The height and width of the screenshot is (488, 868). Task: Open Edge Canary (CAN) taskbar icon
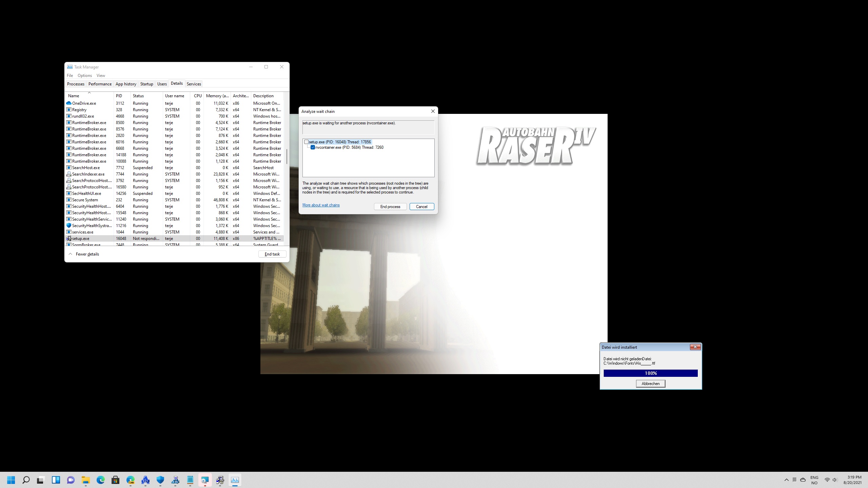pos(131,480)
